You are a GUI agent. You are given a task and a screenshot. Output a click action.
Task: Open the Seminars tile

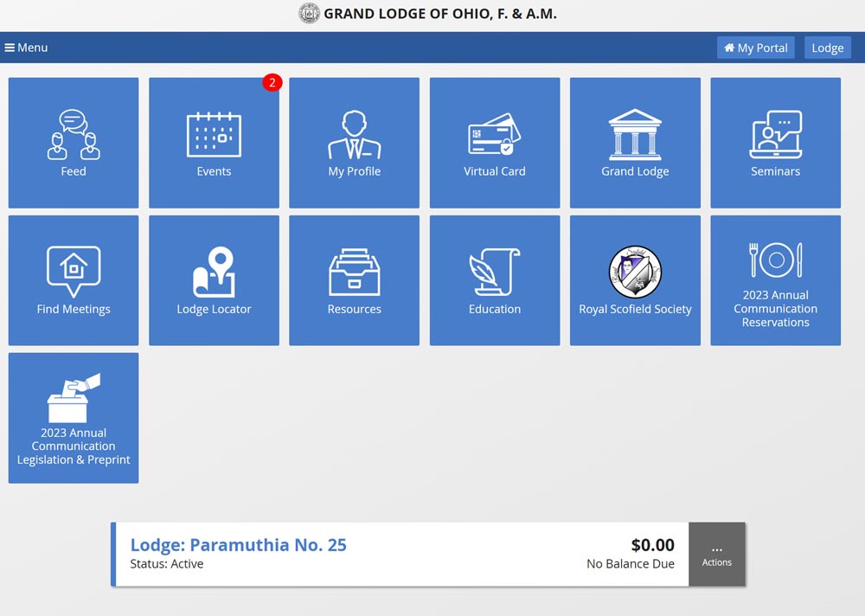[776, 143]
